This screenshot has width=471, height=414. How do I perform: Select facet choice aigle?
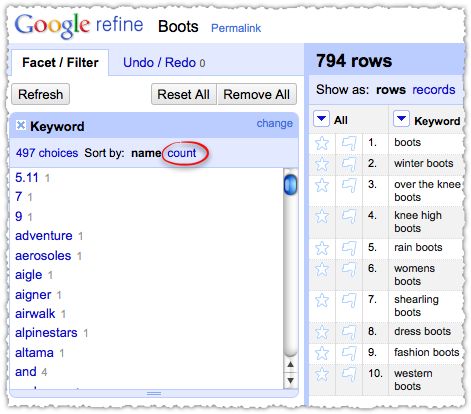click(29, 275)
